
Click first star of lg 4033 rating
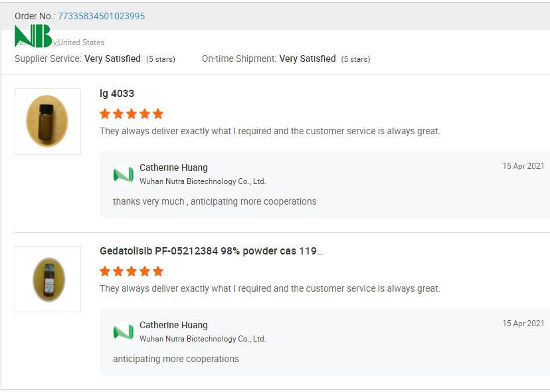click(x=105, y=114)
